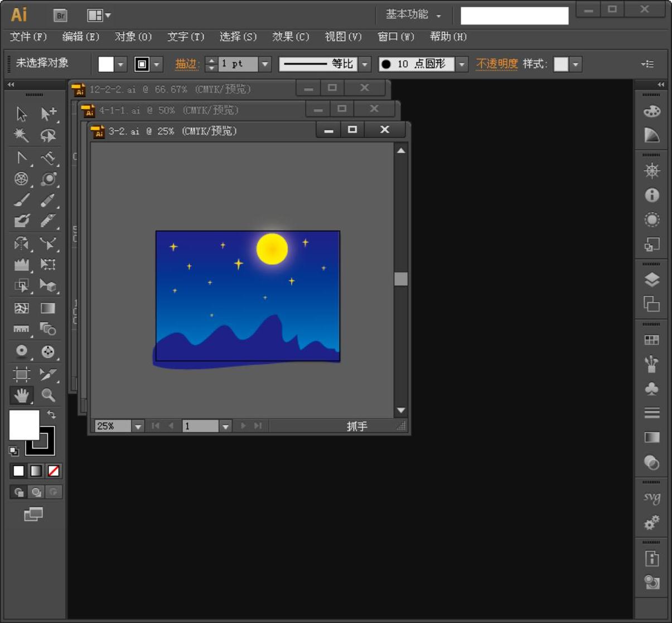Select the Lasso tool
Viewport: 672px width, 623px height.
[x=48, y=135]
